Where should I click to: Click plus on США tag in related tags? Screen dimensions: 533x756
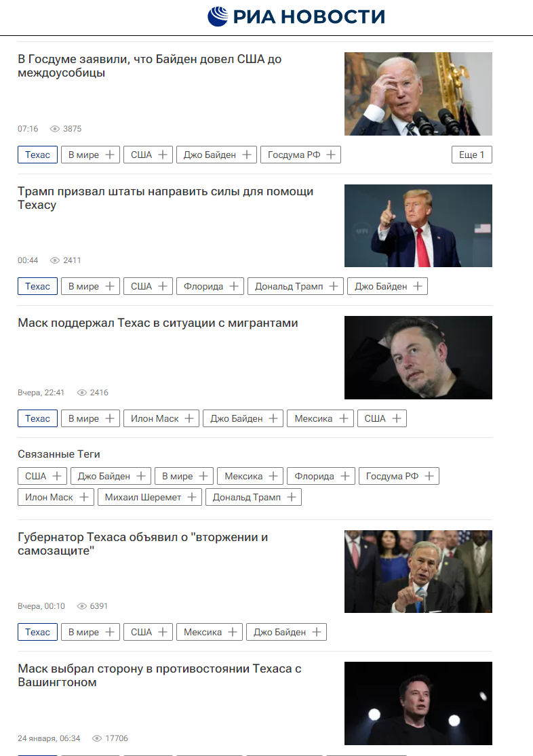click(x=57, y=476)
